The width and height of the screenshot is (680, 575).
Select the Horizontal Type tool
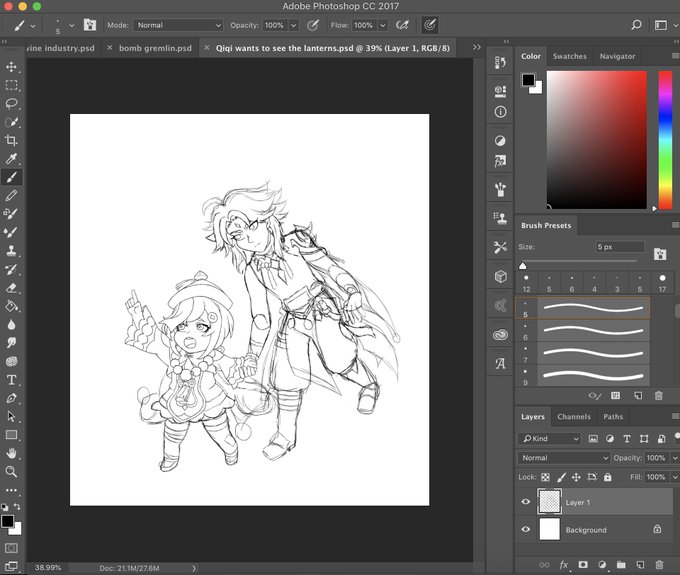pyautogui.click(x=11, y=380)
